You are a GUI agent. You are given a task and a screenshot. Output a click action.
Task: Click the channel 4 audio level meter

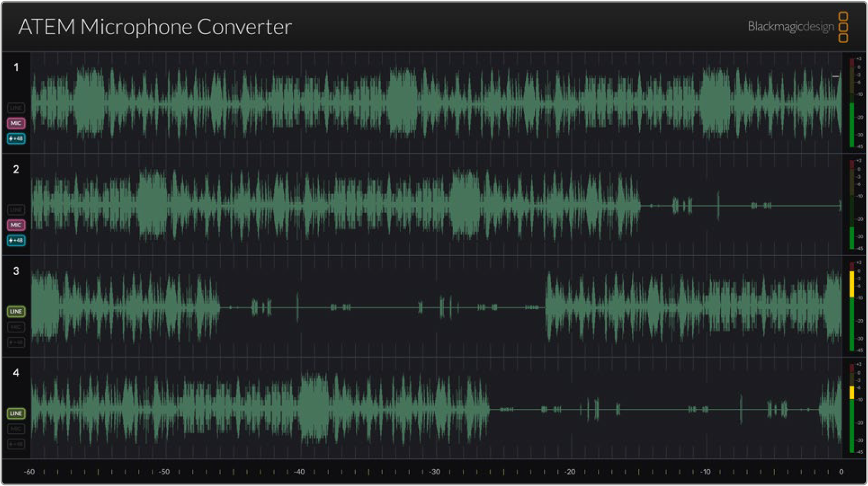pos(852,408)
